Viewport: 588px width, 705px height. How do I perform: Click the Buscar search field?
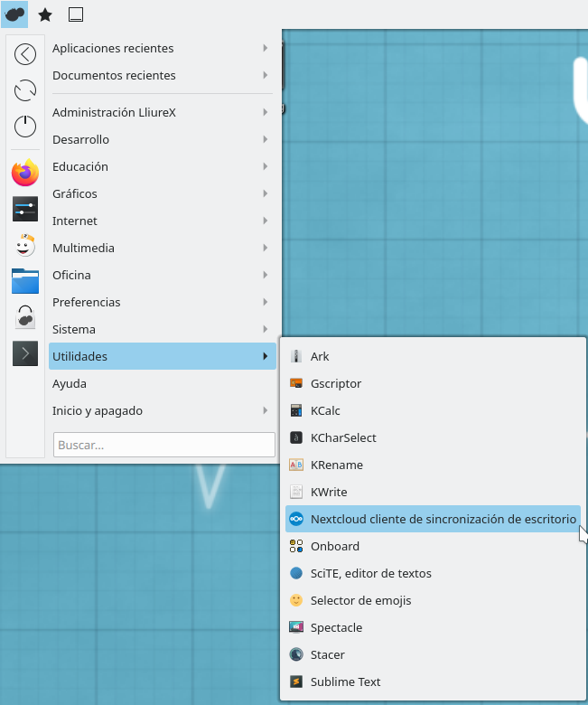[x=164, y=445]
